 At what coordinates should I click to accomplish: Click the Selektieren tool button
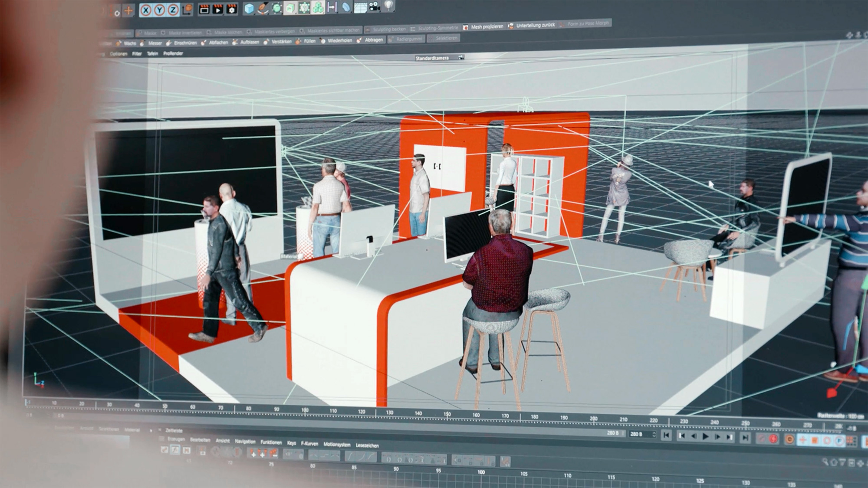443,38
